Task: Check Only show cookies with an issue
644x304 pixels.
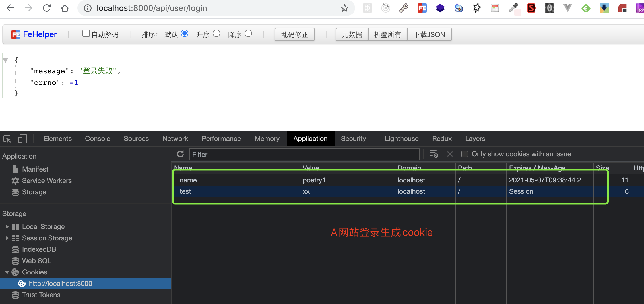Action: coord(465,154)
